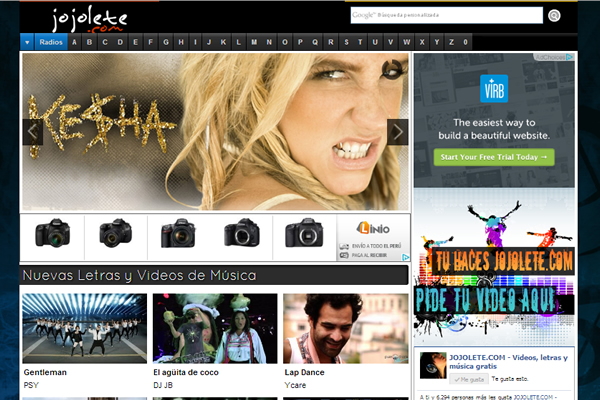Open the Lap Dance video thumbnail
600x400 pixels.
click(344, 328)
